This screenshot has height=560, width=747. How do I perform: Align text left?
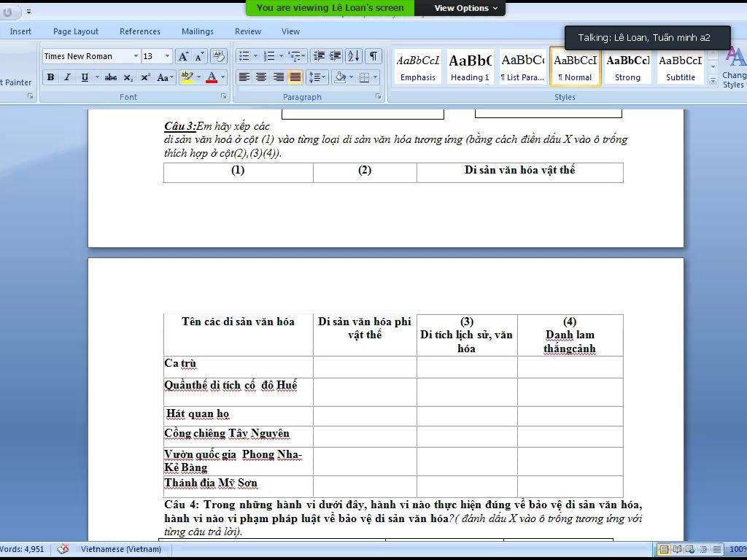(244, 77)
